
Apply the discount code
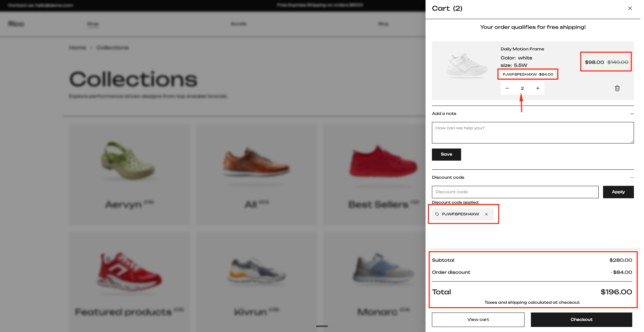pos(618,192)
